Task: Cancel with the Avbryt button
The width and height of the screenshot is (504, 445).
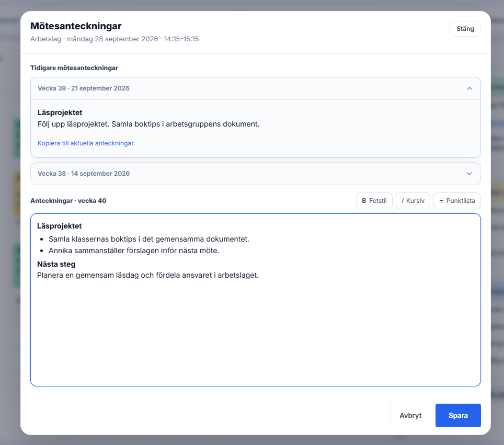Action: [x=410, y=415]
